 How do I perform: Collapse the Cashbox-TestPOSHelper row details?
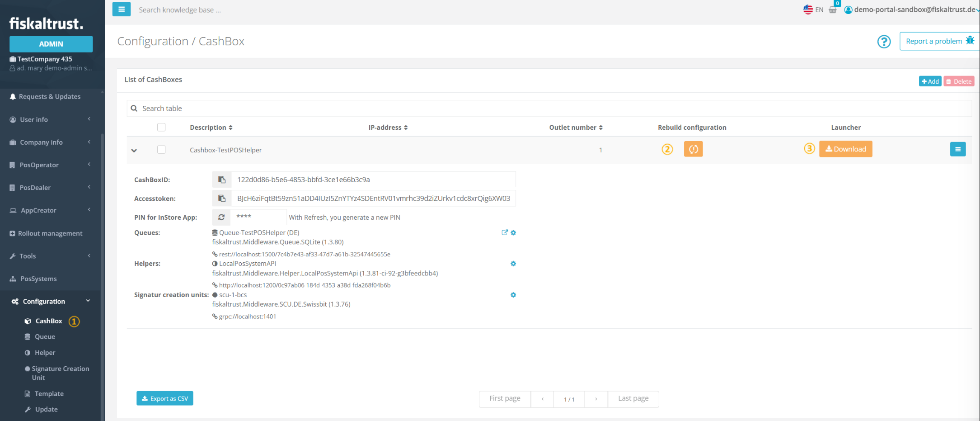(134, 150)
